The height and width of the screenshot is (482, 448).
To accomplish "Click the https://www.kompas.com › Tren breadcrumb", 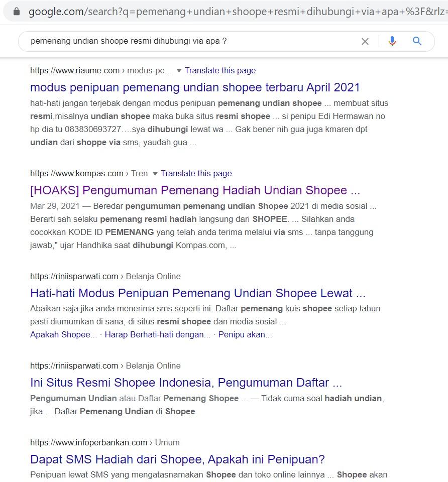I will point(89,173).
